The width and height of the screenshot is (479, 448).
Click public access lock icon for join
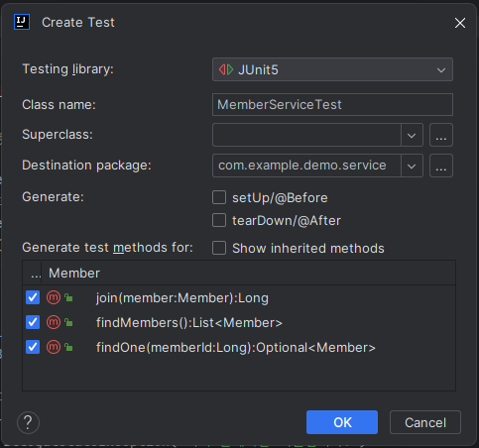click(68, 297)
